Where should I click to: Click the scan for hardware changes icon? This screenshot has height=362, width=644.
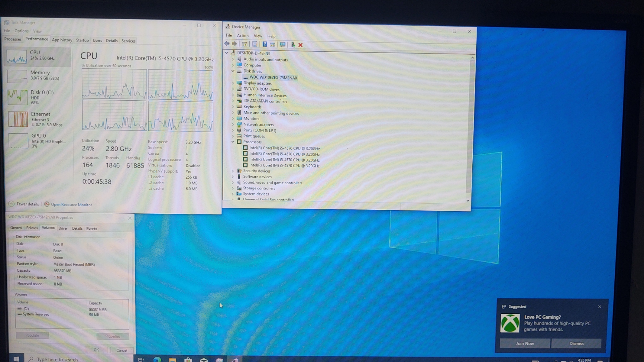(282, 45)
